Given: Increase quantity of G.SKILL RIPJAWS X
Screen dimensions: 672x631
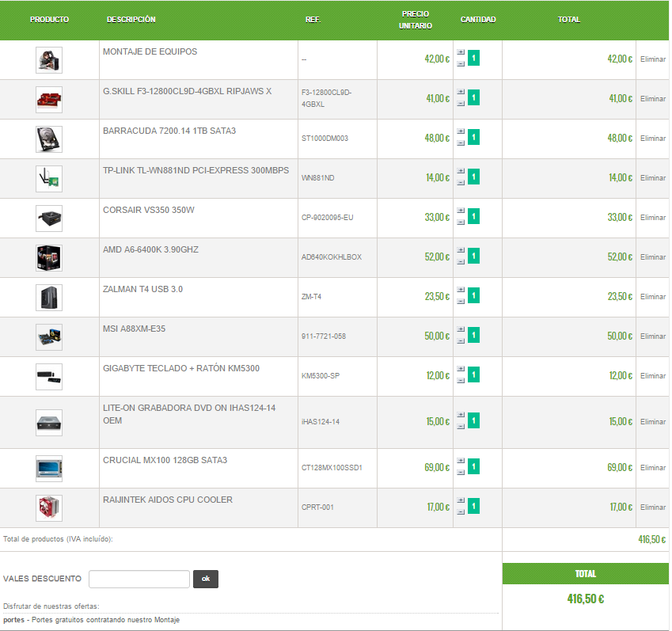Looking at the screenshot, I should pyautogui.click(x=461, y=92).
